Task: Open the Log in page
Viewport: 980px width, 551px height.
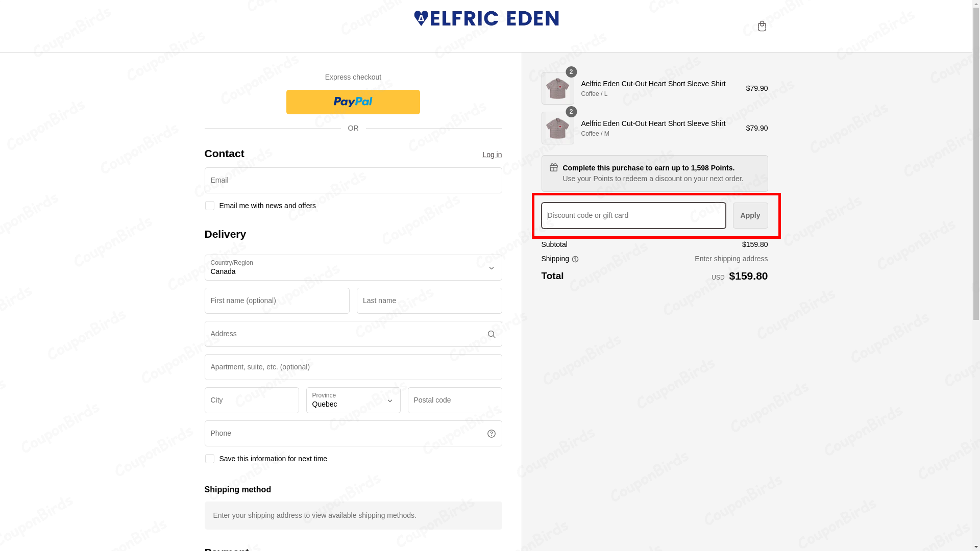Action: (492, 155)
